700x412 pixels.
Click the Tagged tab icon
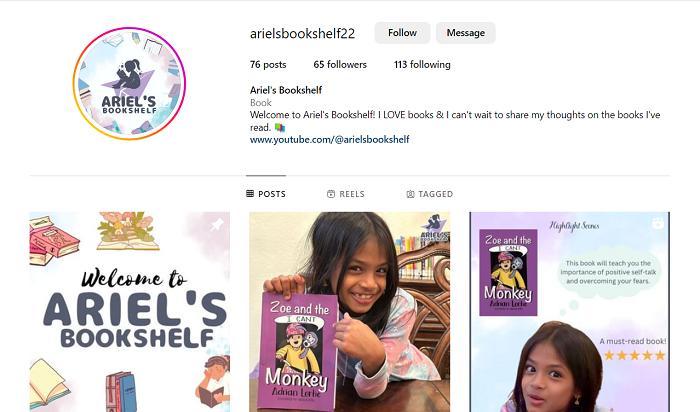click(410, 194)
